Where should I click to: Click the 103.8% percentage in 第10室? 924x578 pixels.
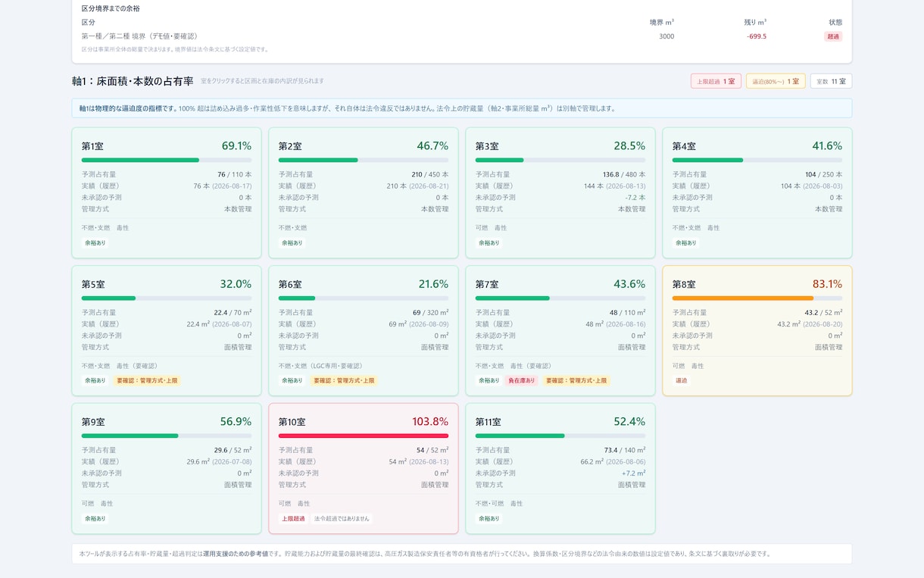[430, 421]
